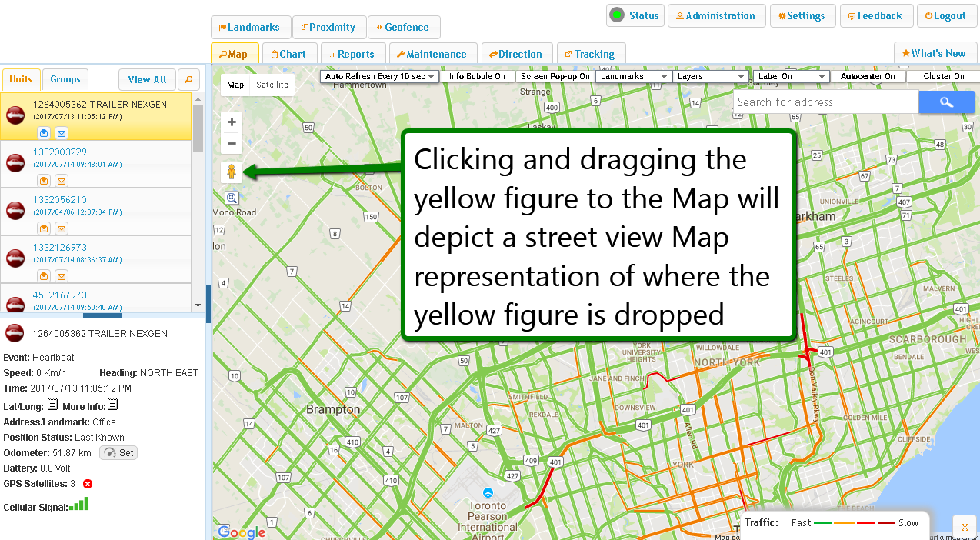This screenshot has height=540, width=980.
Task: Open the Auto Refresh Every 10 sec dropdown
Action: tap(380, 77)
